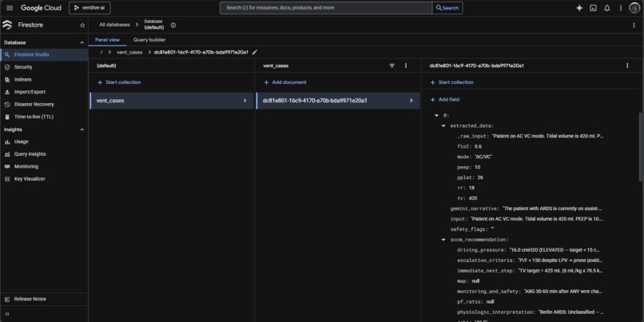Click the driving_pressure field
Image resolution: width=644 pixels, height=322 pixels.
coord(529,250)
